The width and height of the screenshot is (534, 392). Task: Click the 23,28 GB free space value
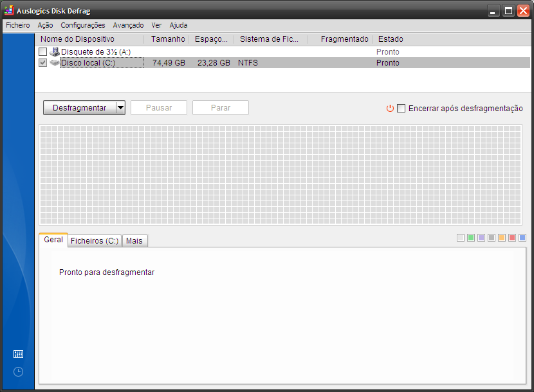click(214, 62)
